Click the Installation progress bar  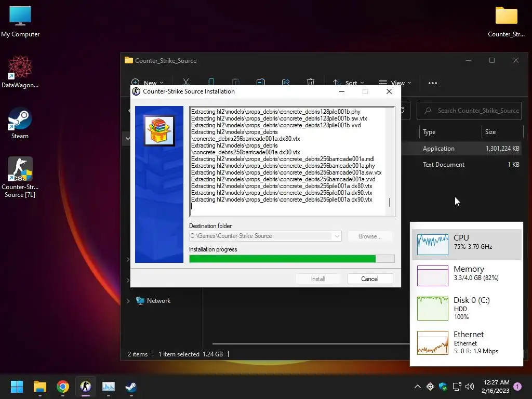pos(292,259)
